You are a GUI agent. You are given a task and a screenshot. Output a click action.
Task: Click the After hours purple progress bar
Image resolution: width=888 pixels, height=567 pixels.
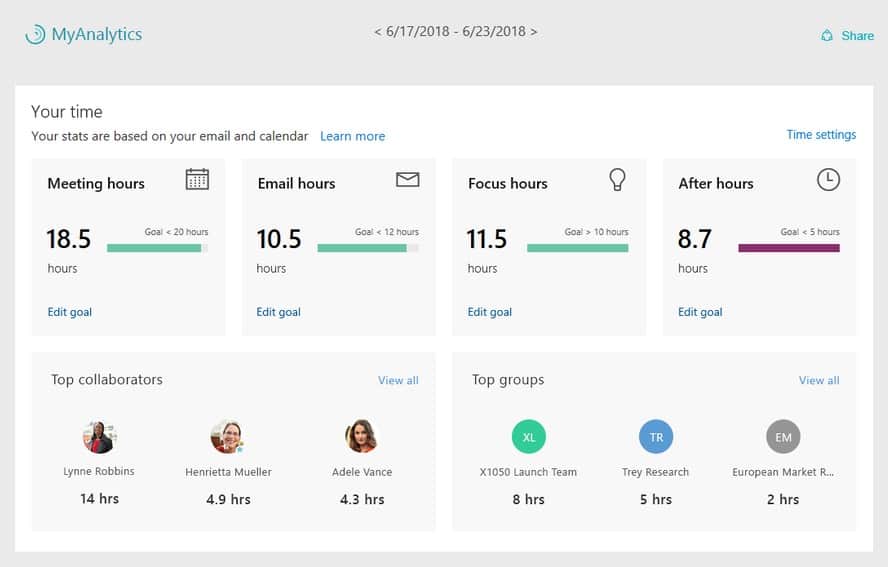(789, 248)
